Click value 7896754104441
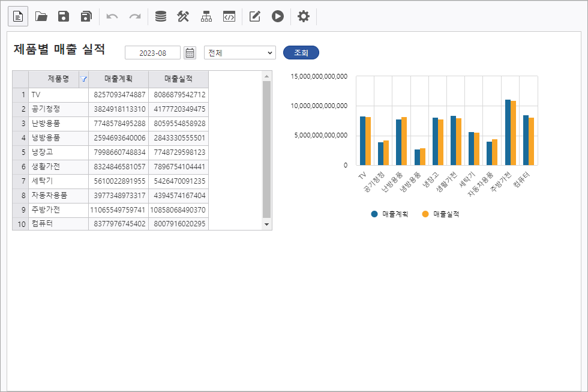Screen dimensions: 588x392 [x=179, y=167]
